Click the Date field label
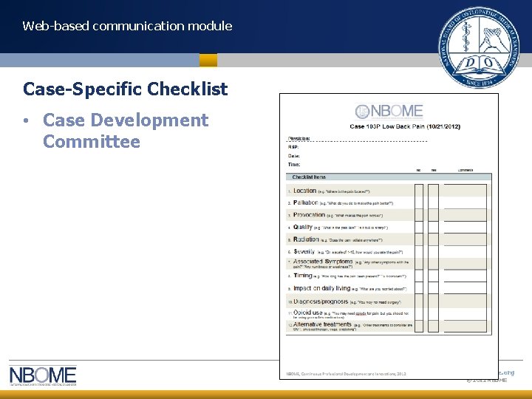Image resolution: width=532 pixels, height=399 pixels. point(294,156)
